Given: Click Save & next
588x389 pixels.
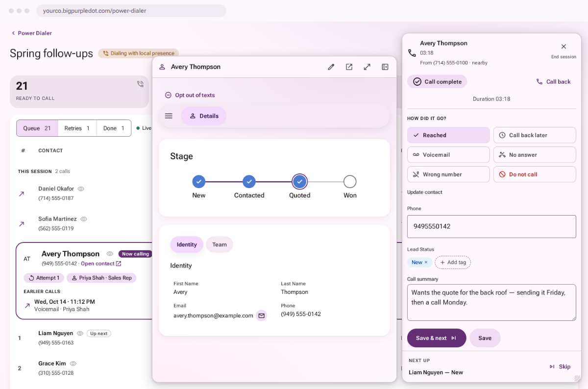Looking at the screenshot, I should 437,338.
